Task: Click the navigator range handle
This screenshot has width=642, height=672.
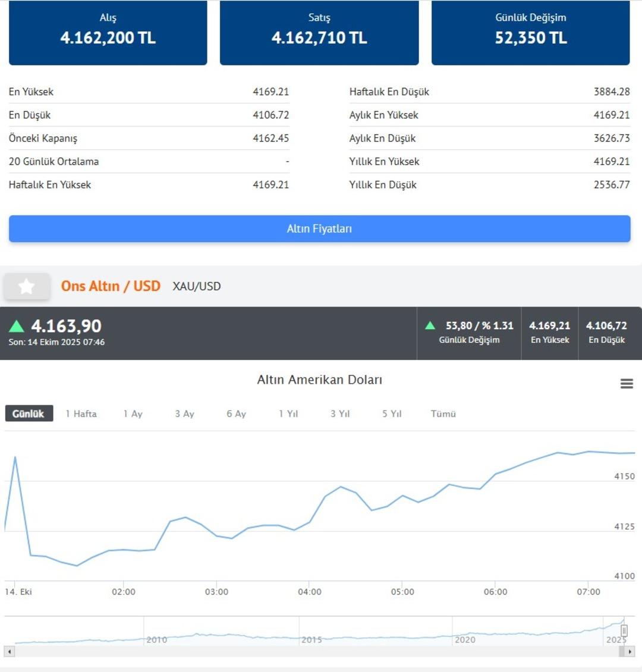Action: click(x=624, y=630)
